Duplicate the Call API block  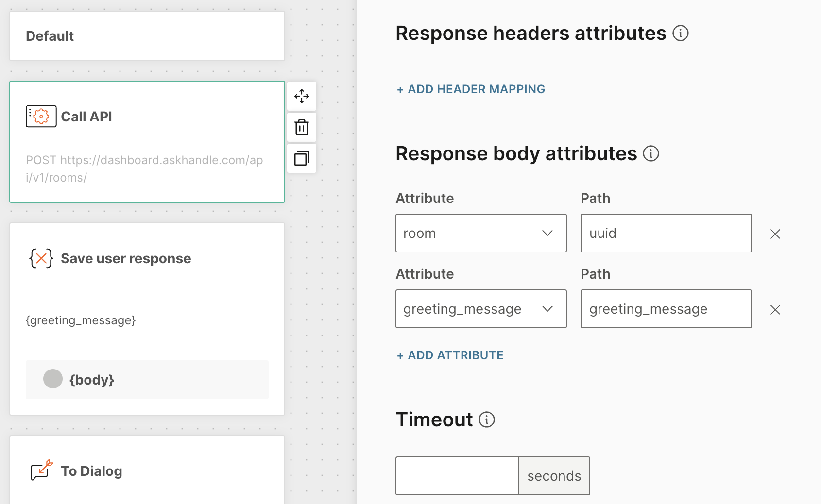pyautogui.click(x=302, y=158)
